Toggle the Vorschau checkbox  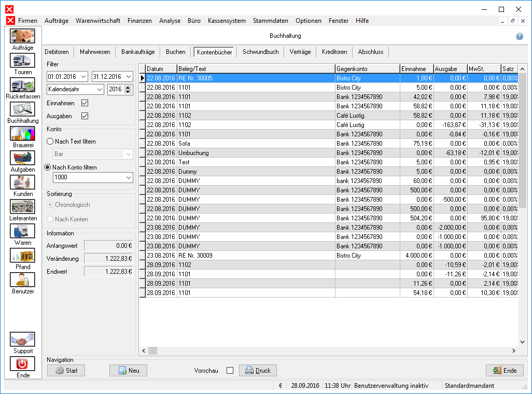coord(230,371)
